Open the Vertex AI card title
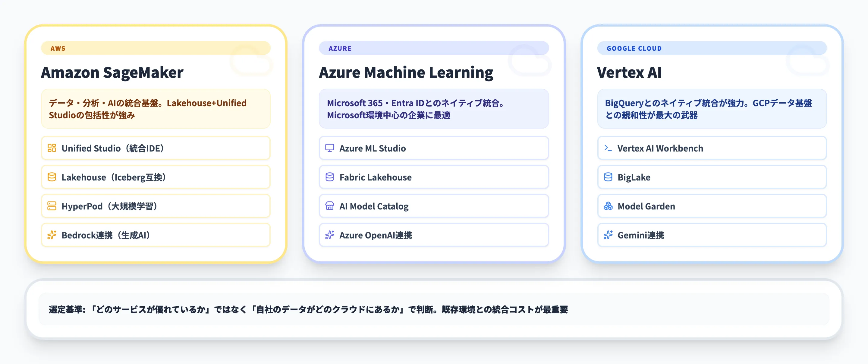Screen dimensions: 868x364 629,72
